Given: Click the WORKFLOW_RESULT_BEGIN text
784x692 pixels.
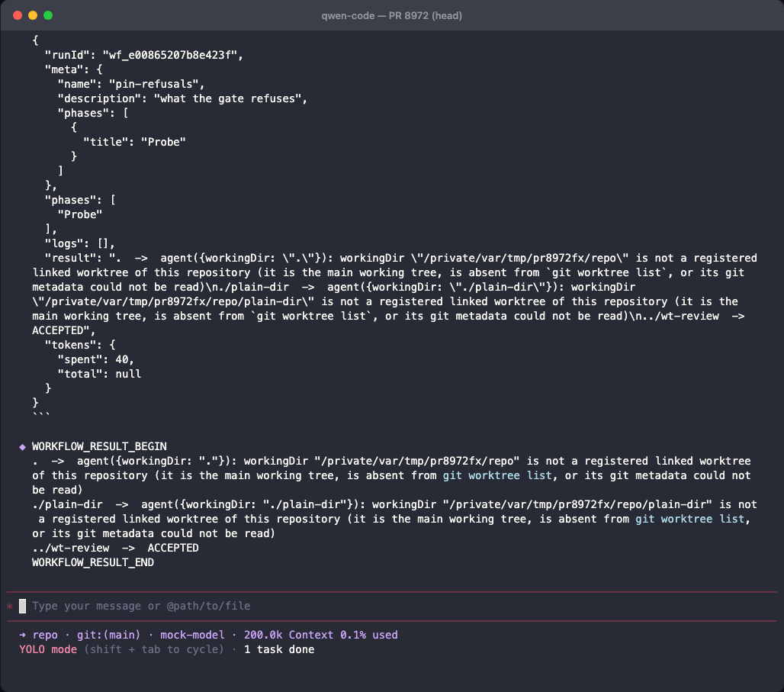Looking at the screenshot, I should pyautogui.click(x=99, y=446).
